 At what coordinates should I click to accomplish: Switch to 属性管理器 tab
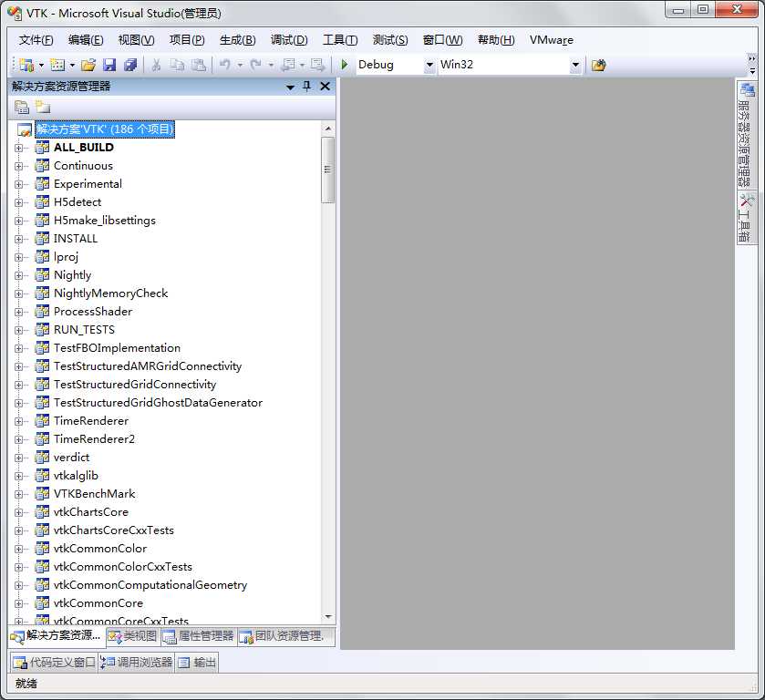click(199, 636)
